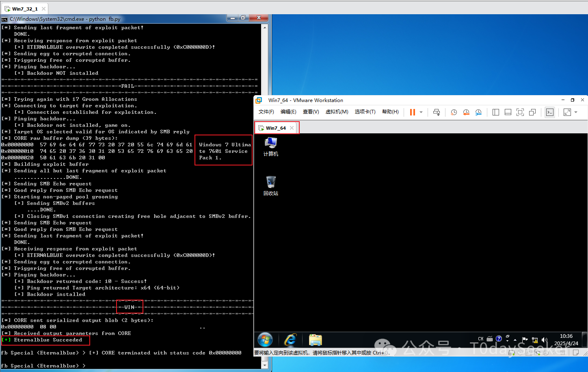588x372 pixels.
Task: Click the keyboard IME icon in tray
Action: [490, 339]
